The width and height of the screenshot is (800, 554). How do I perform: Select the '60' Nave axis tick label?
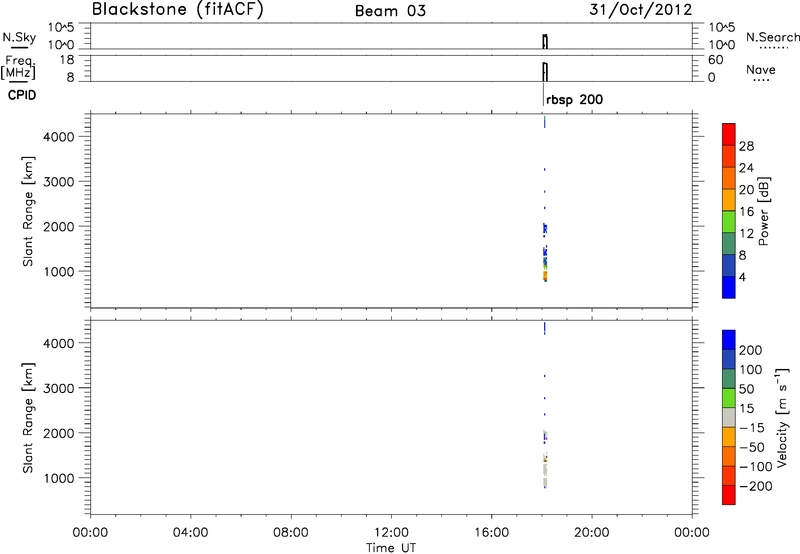716,60
